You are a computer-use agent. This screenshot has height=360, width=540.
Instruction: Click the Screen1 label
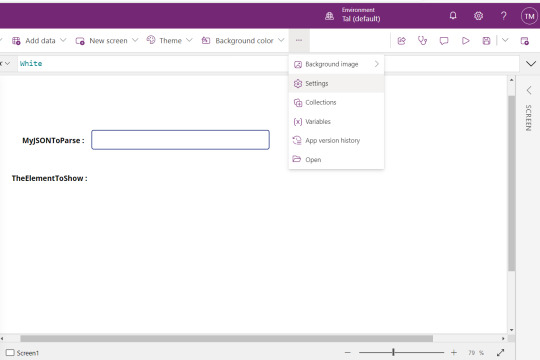28,353
